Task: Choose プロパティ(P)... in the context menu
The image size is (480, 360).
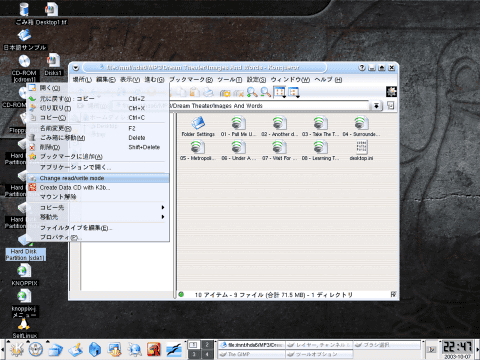Action: (x=98, y=237)
